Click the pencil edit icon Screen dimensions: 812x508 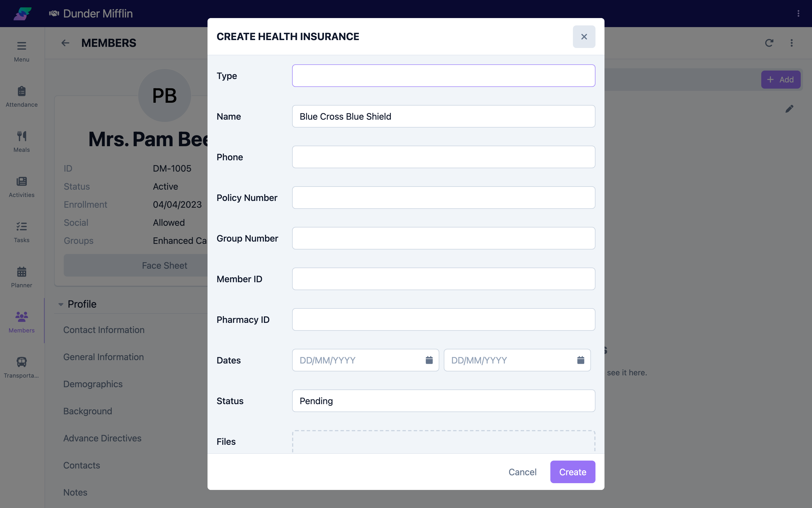[x=789, y=109]
